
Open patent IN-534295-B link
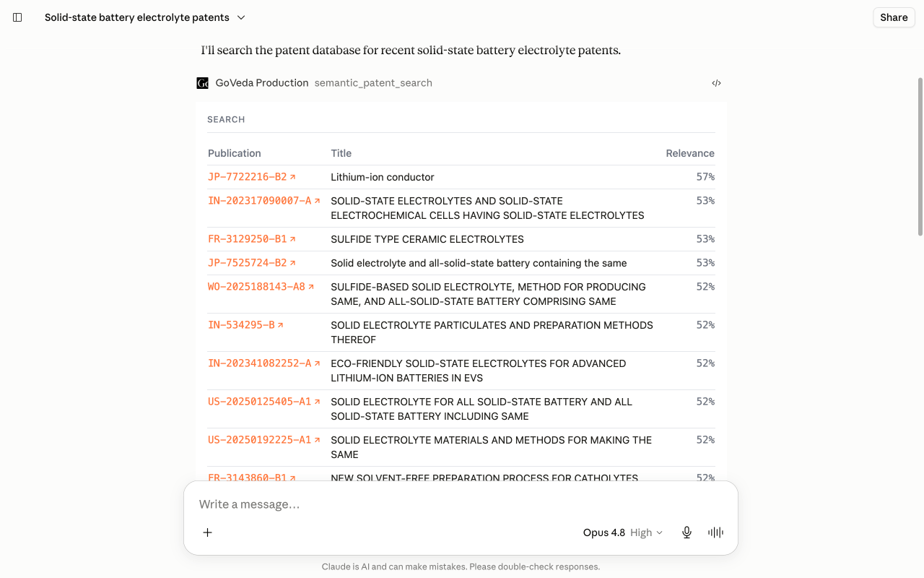pyautogui.click(x=241, y=325)
